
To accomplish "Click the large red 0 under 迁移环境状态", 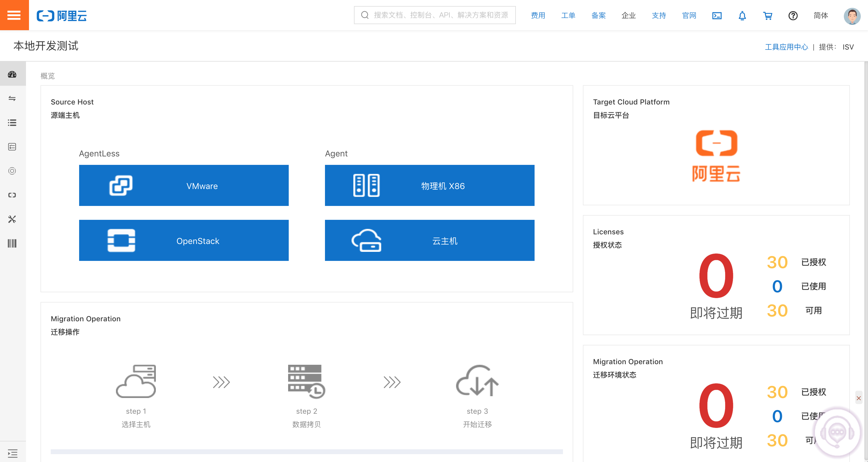I will [x=716, y=406].
